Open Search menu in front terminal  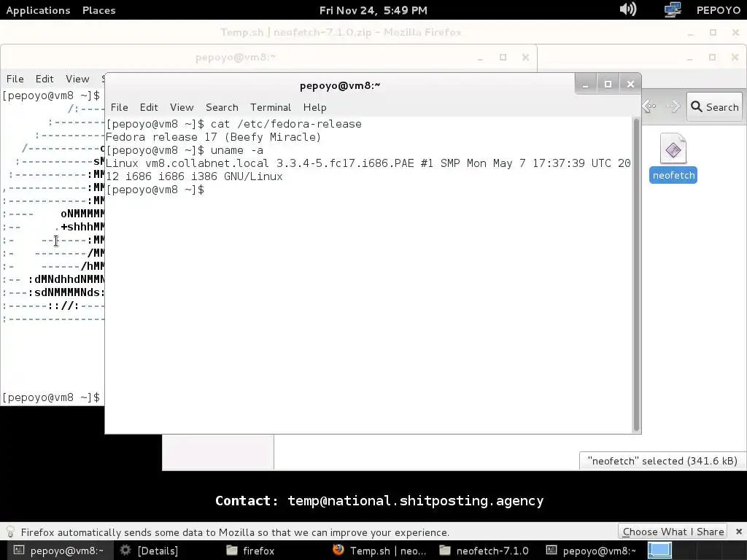pyautogui.click(x=222, y=107)
